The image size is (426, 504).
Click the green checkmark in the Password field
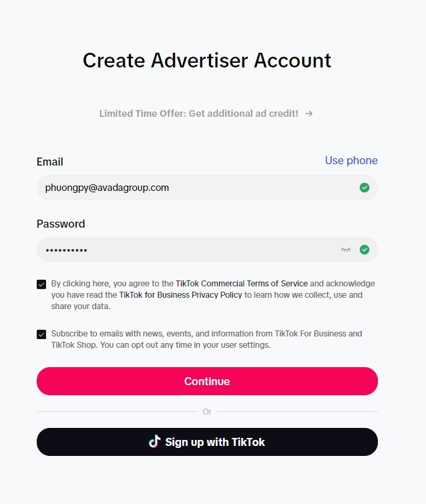tap(365, 250)
